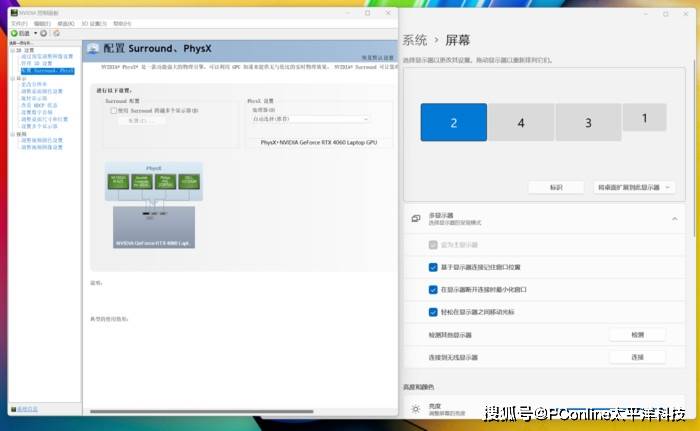Click the NVIDIA panel horizontal scrollbar

(202, 411)
